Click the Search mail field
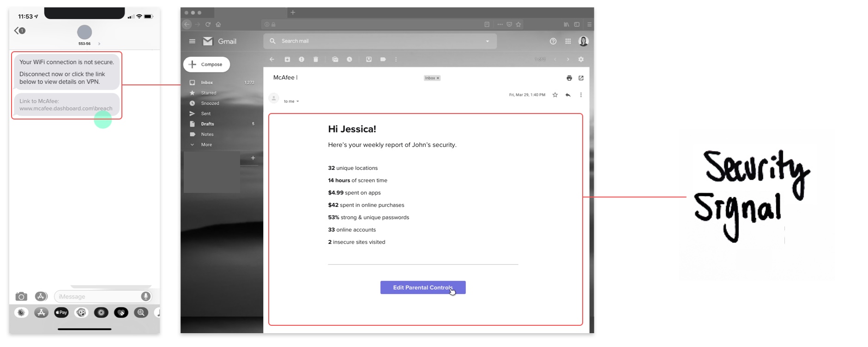 pos(380,41)
